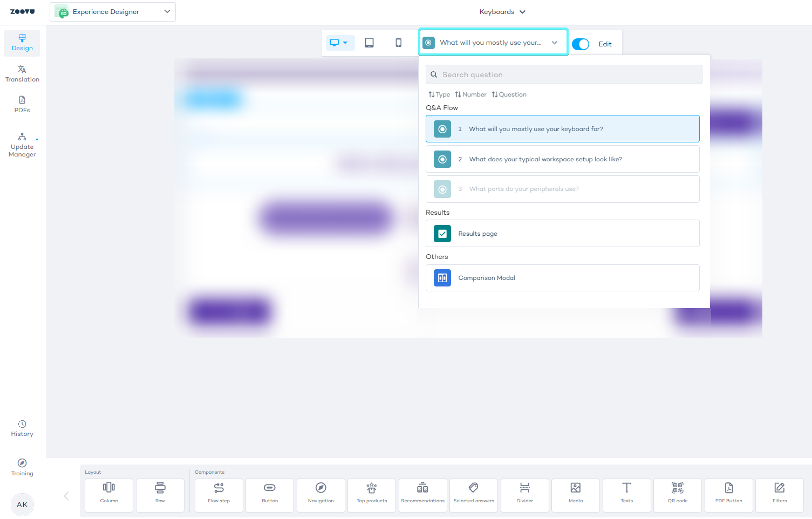Open History from the sidebar
Viewport: 812px width, 519px height.
22,428
